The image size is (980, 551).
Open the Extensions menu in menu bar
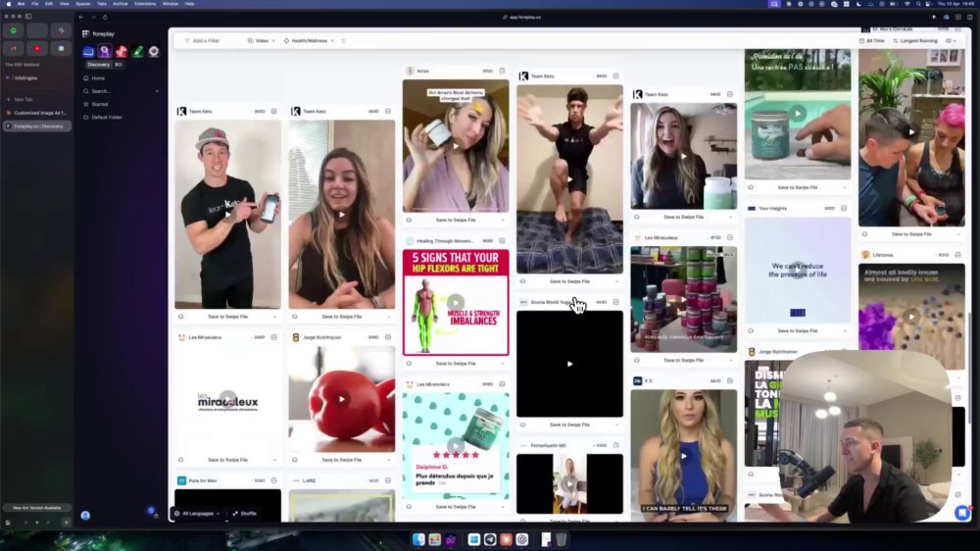tap(145, 4)
